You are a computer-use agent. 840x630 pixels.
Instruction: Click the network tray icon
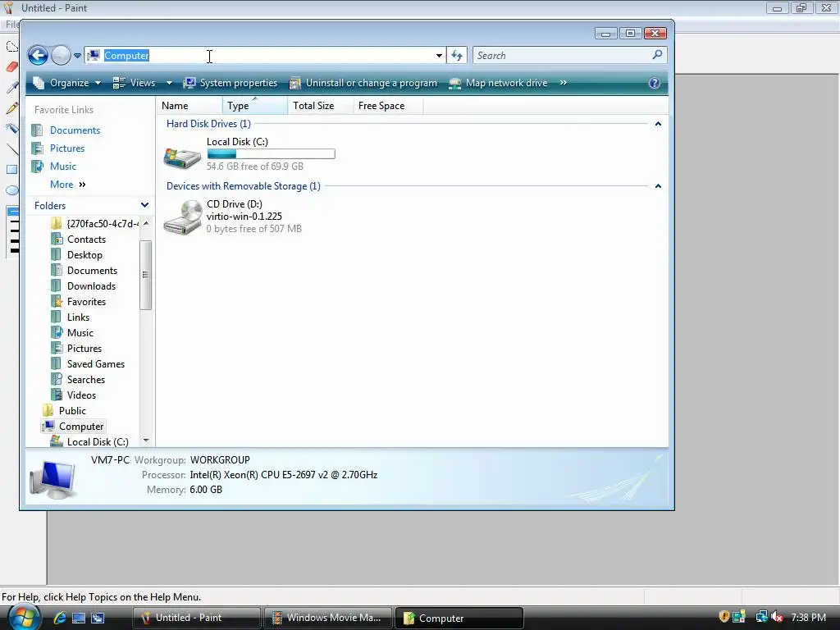tap(761, 617)
